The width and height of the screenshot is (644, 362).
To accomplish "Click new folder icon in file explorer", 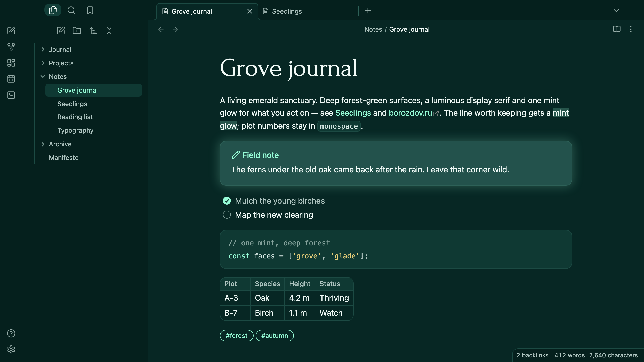I will [x=77, y=31].
